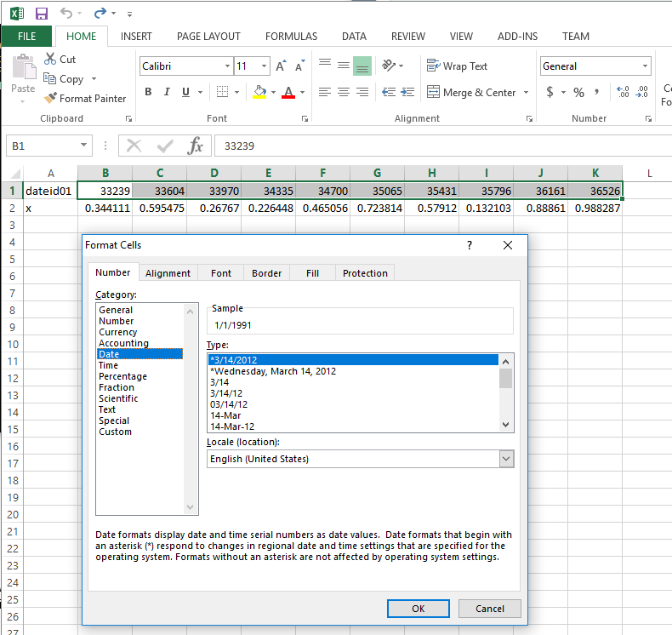672x635 pixels.
Task: Click the Borders icon
Action: click(222, 92)
